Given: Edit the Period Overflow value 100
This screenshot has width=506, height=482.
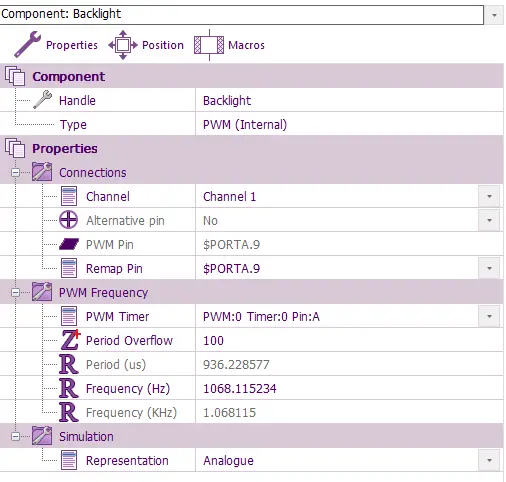Looking at the screenshot, I should (x=349, y=340).
